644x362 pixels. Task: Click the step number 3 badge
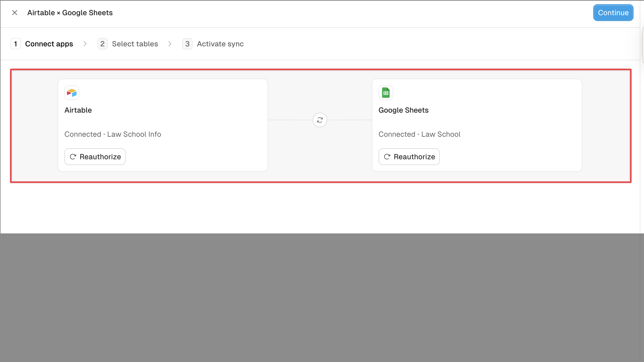tap(187, 44)
